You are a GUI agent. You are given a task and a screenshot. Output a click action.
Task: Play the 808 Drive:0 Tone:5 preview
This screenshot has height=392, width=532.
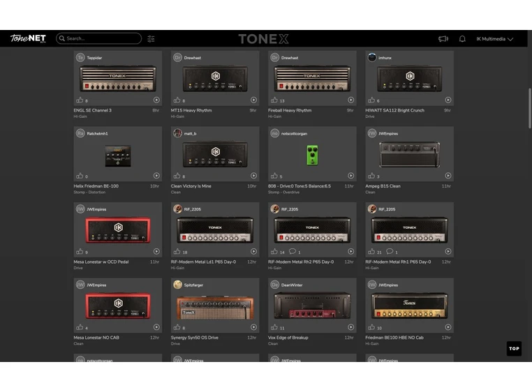point(350,176)
